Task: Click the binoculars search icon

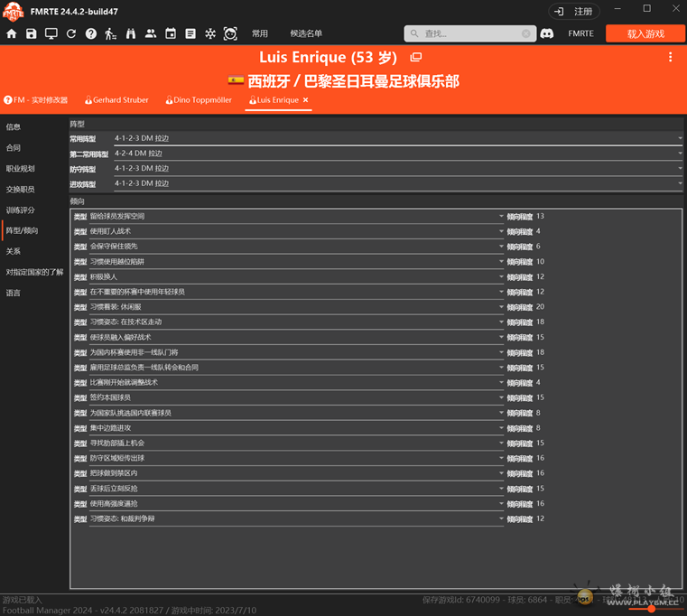Action: [131, 33]
